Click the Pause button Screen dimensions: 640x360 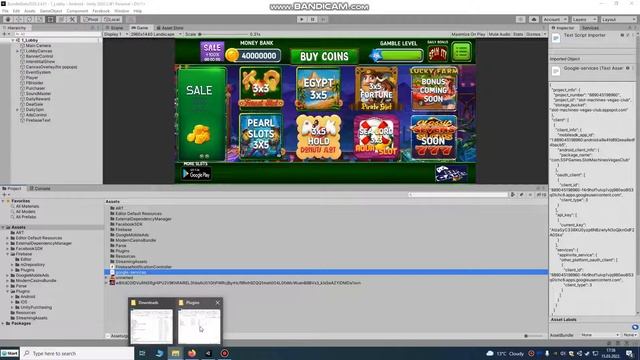point(312,19)
